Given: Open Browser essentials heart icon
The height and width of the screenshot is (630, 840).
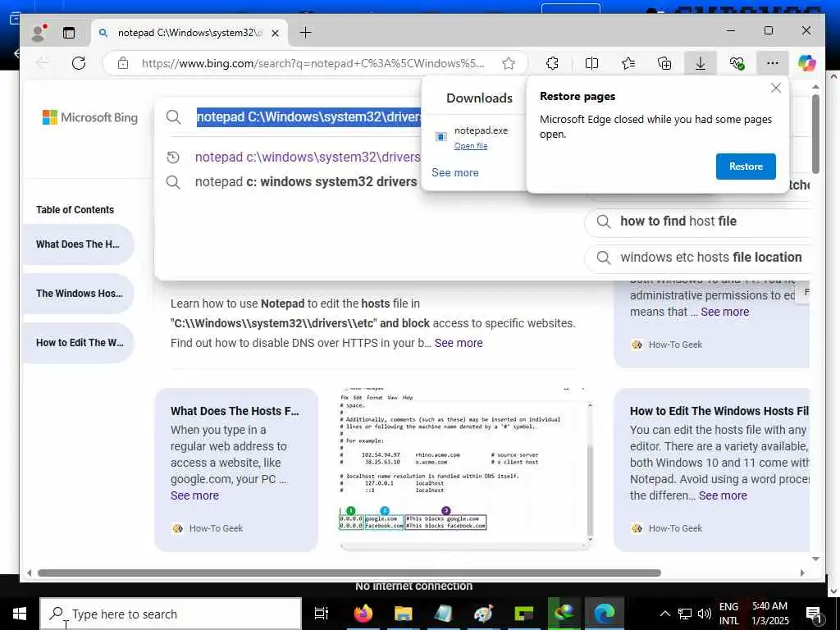Looking at the screenshot, I should pos(737,63).
